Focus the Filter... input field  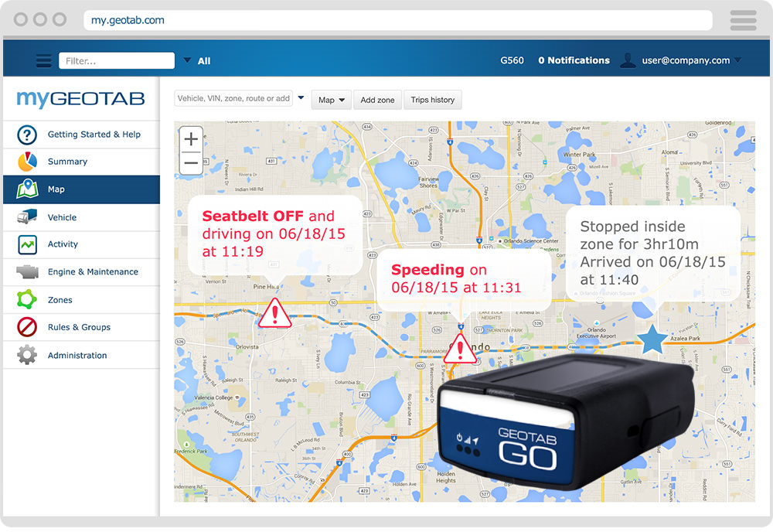pos(117,60)
